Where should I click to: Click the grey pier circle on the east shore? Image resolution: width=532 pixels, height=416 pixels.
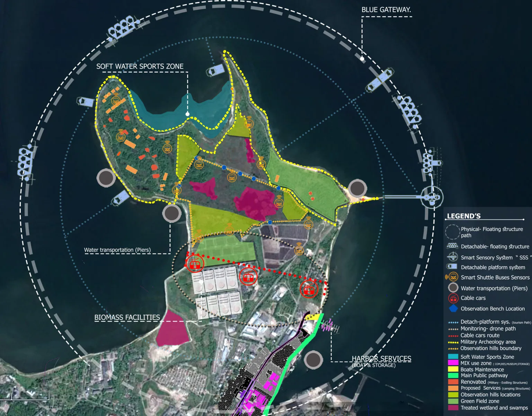[357, 188]
